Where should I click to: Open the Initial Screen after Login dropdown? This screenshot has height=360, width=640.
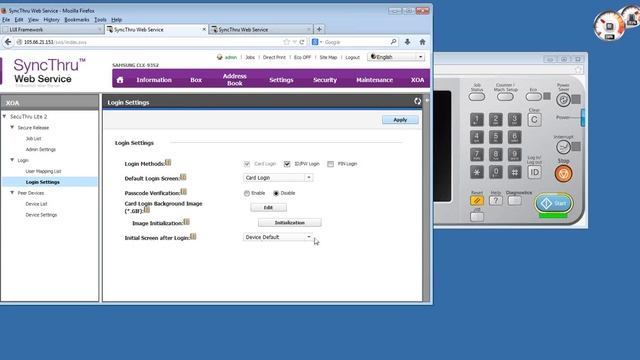(x=278, y=237)
